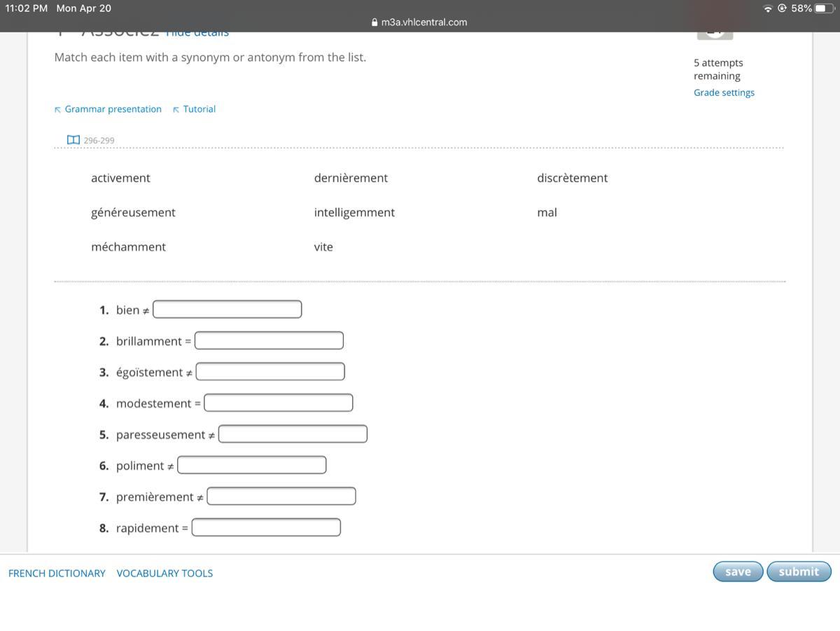Open the textbook pages 296-299 book icon

73,140
